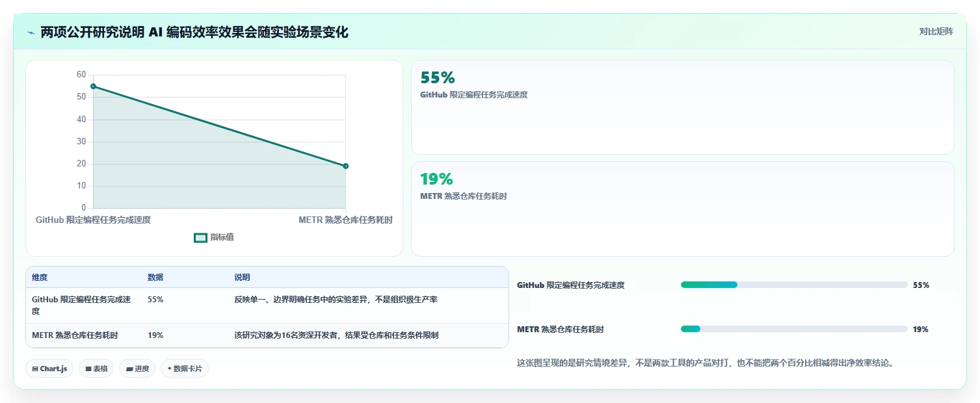Screen dimensions: 980x403
Task: Click table cell GitHub 限定编程任务完成速度
Action: (81, 305)
